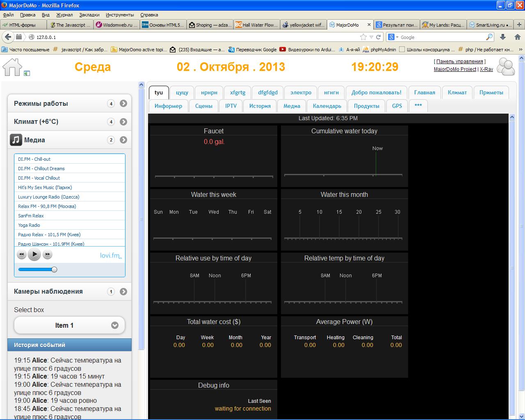This screenshot has width=525, height=420.
Task: Adjust the media player volume slider
Action: pos(54,269)
